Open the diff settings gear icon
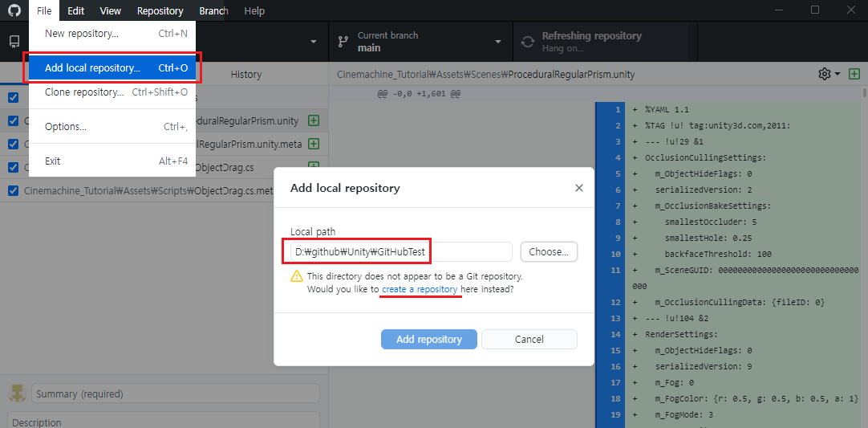 tap(824, 74)
